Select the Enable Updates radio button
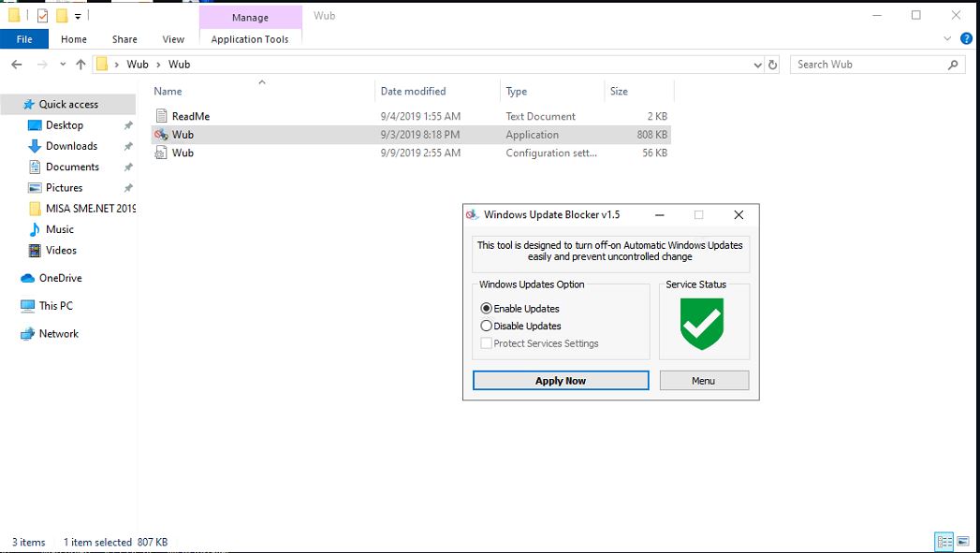 pos(486,309)
